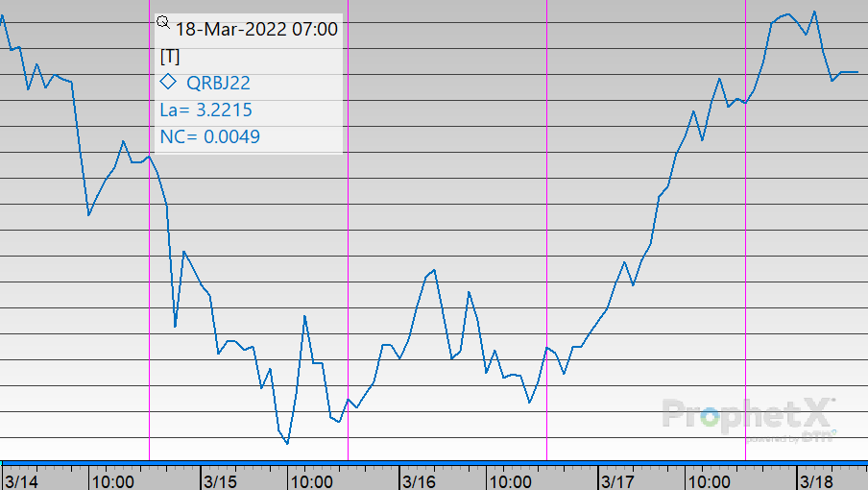Select the 10:00 label following 3/17

709,479
